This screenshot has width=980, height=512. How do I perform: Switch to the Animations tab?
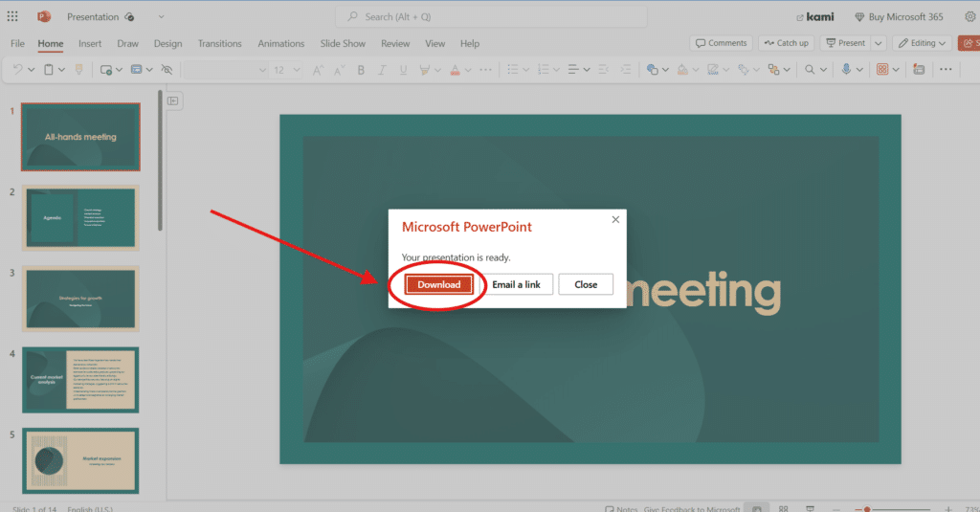[x=281, y=43]
